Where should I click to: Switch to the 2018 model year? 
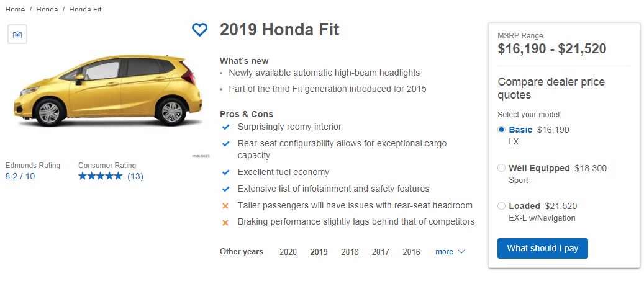pos(350,252)
